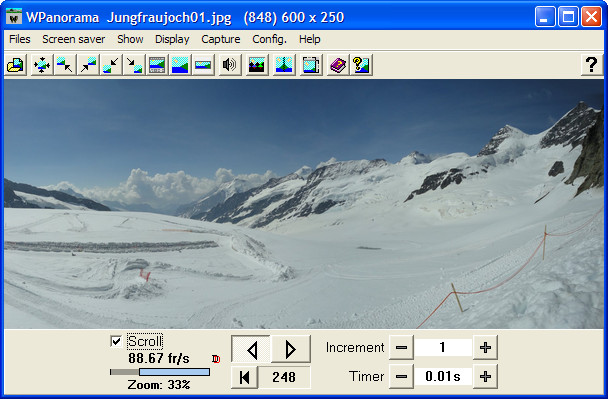Uncheck the Scroll checkbox
Image resolution: width=608 pixels, height=399 pixels.
[116, 341]
